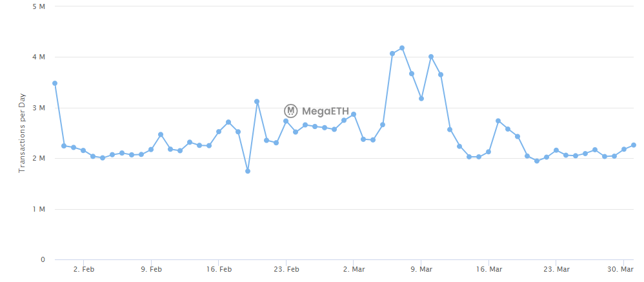The height and width of the screenshot is (282, 644).
Task: Click the first data point at far left
Action: (55, 83)
